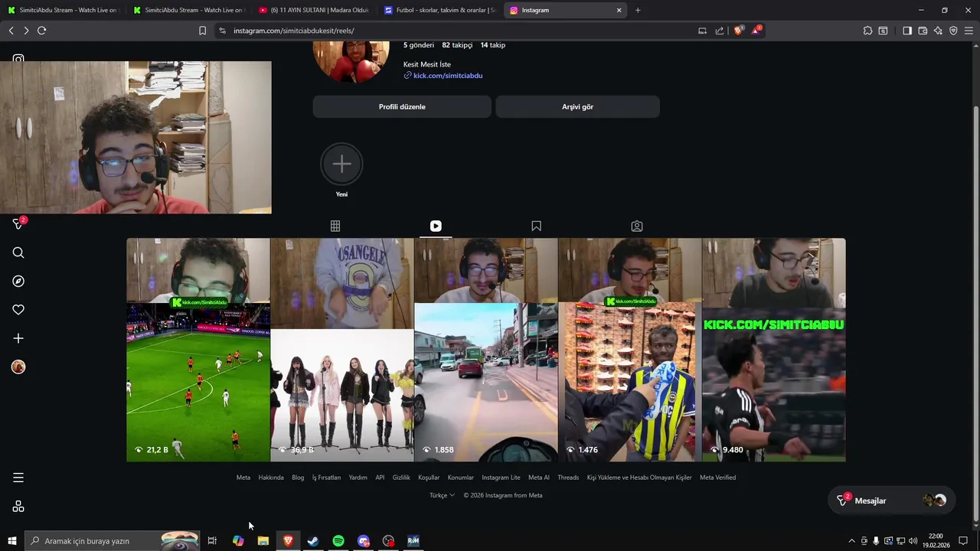
Task: Open Steam from the taskbar
Action: pos(313,541)
